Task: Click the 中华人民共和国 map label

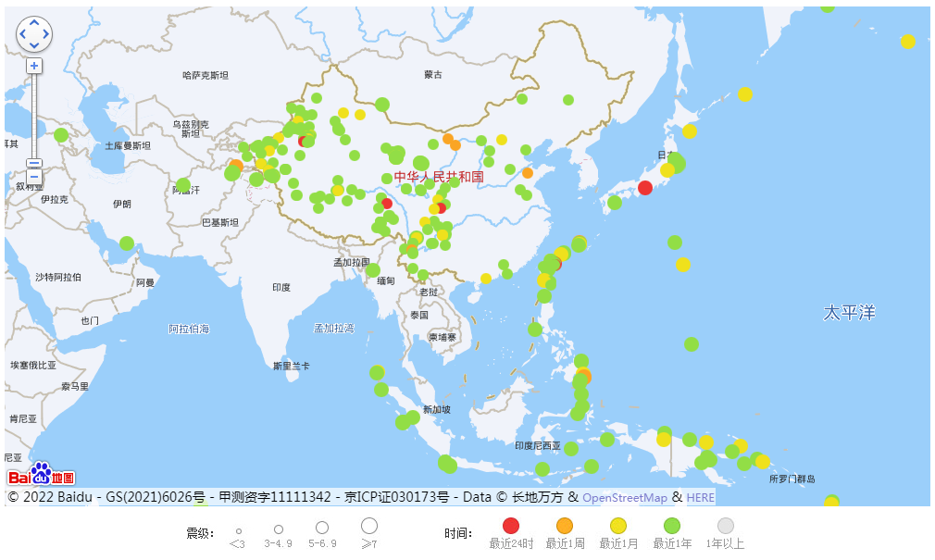Action: click(x=439, y=177)
